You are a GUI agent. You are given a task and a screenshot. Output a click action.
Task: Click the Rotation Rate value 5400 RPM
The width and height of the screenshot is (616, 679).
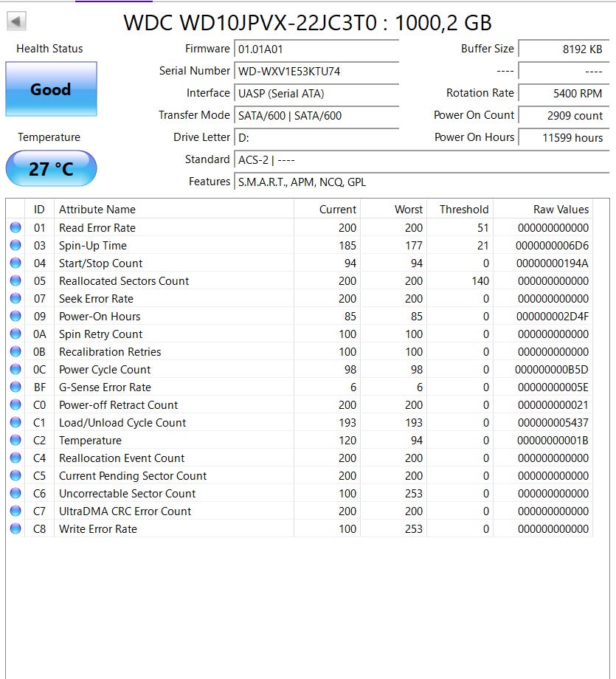pyautogui.click(x=564, y=93)
